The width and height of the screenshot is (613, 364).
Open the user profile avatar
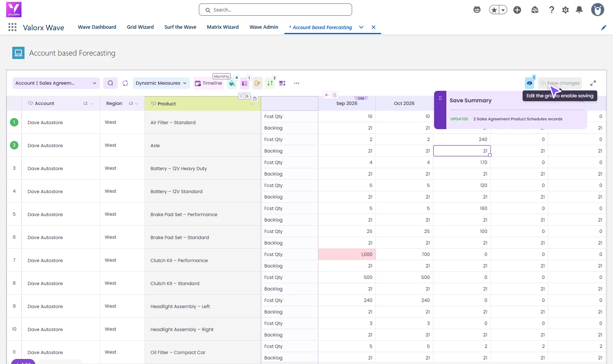click(597, 10)
